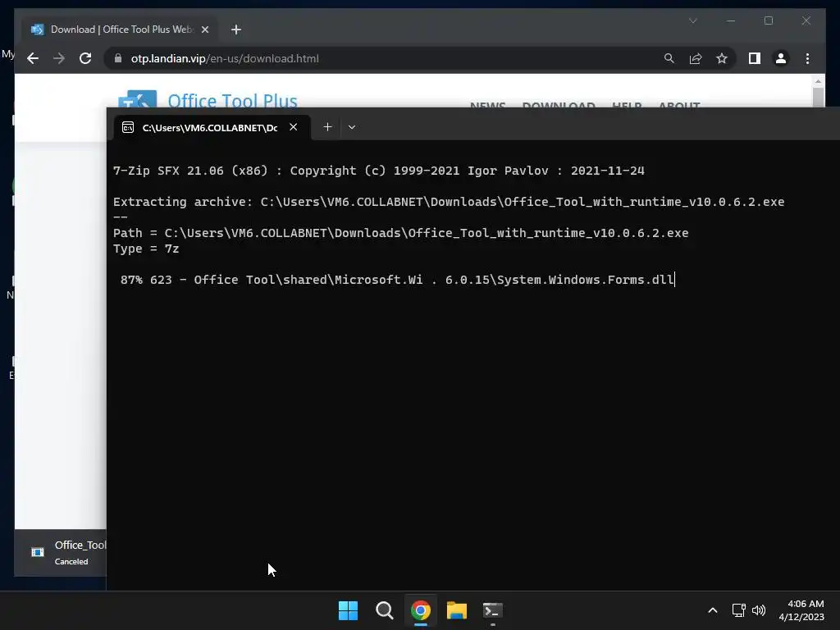Expand terminal profiles dropdown
Image resolution: width=840 pixels, height=630 pixels.
(x=352, y=127)
